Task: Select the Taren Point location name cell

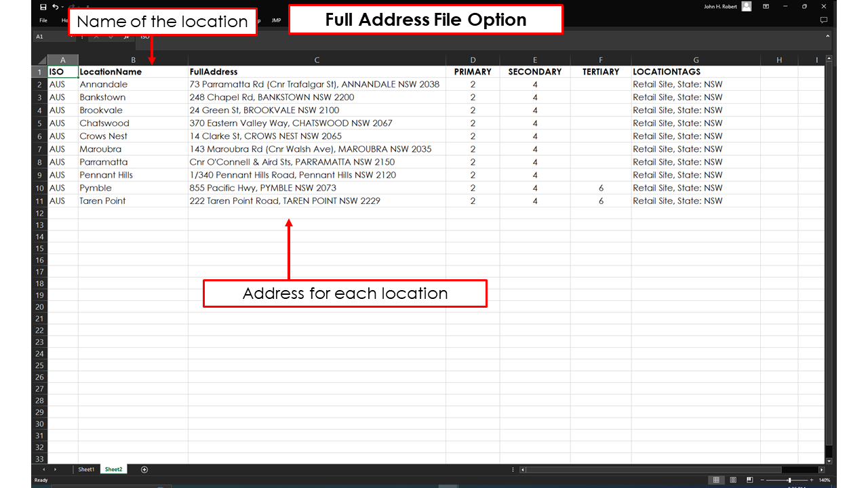Action: click(x=133, y=201)
